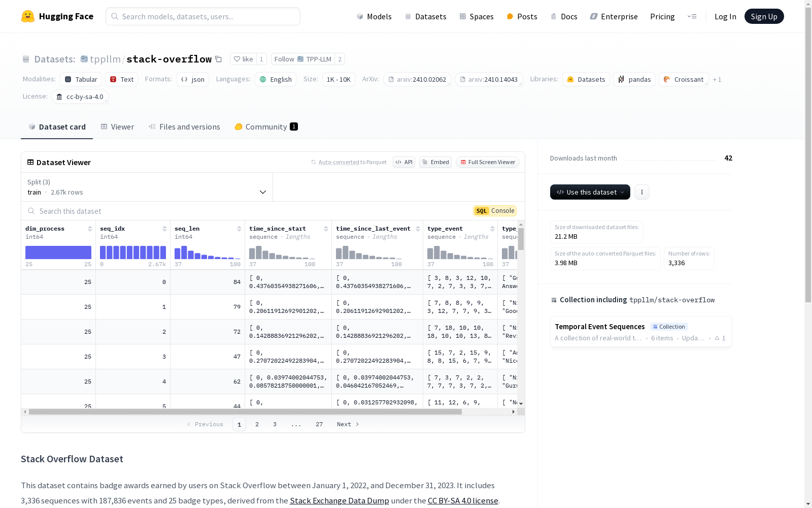Click the Croissant library badge
Image resolution: width=812 pixels, height=508 pixels.
683,79
